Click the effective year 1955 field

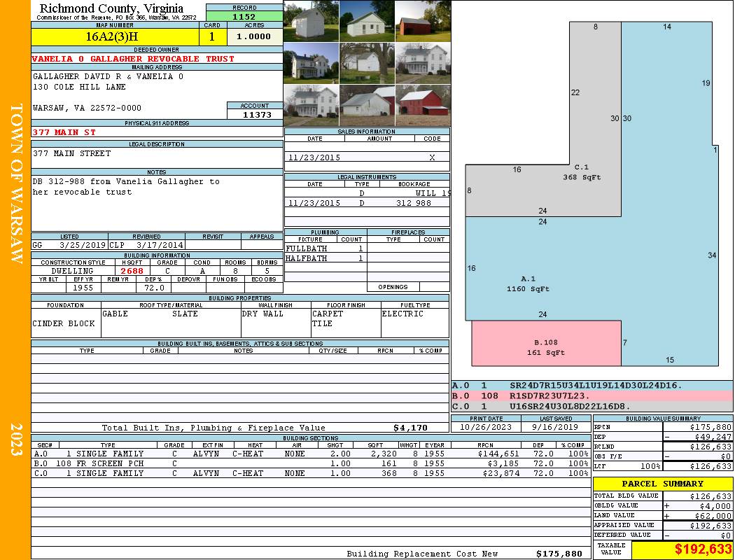[x=83, y=288]
